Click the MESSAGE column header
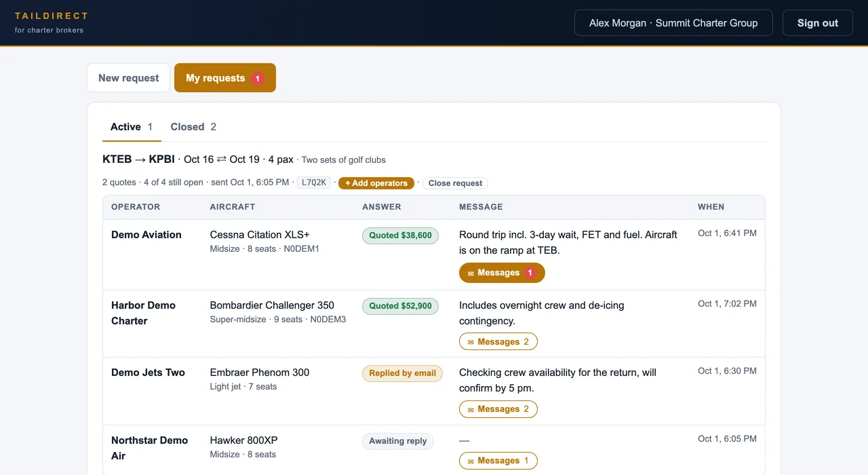868x475 pixels. tap(481, 207)
